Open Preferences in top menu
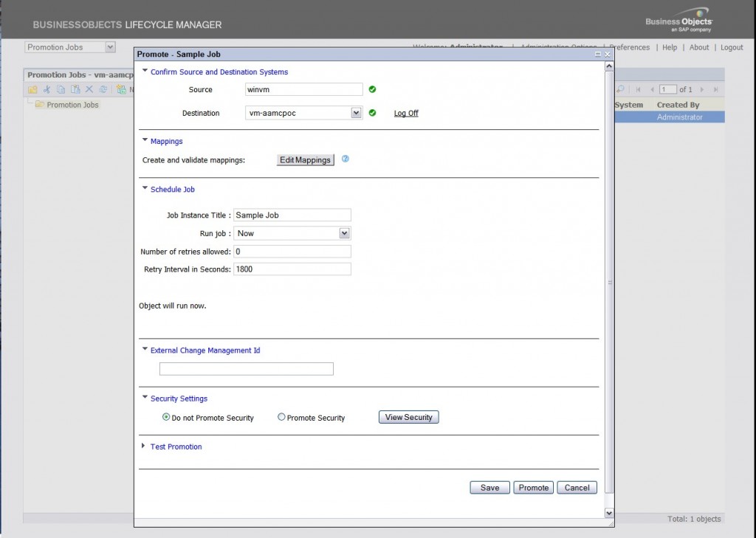The image size is (756, 538). pos(630,47)
